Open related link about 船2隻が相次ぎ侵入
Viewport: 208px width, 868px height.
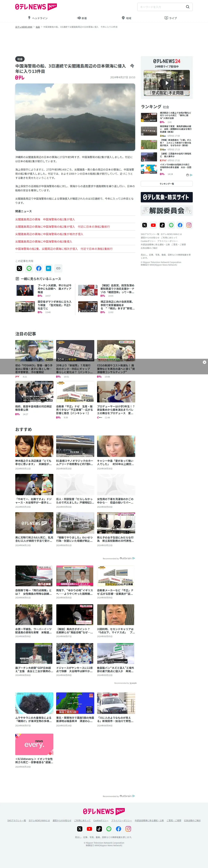pyautogui.click(x=49, y=234)
